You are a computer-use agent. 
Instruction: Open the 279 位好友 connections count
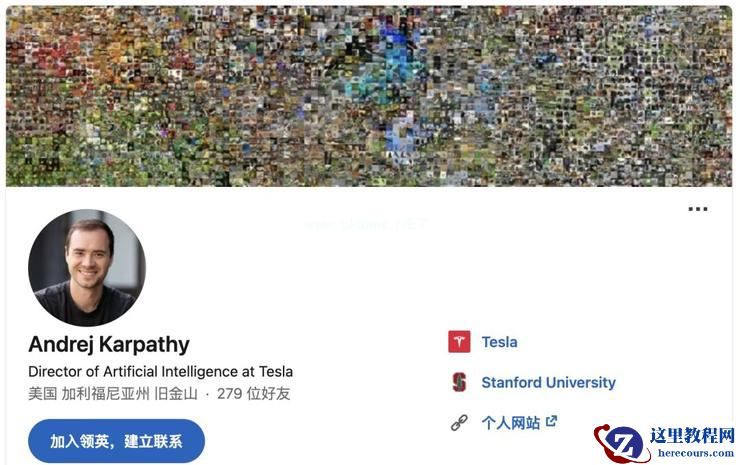coord(253,394)
